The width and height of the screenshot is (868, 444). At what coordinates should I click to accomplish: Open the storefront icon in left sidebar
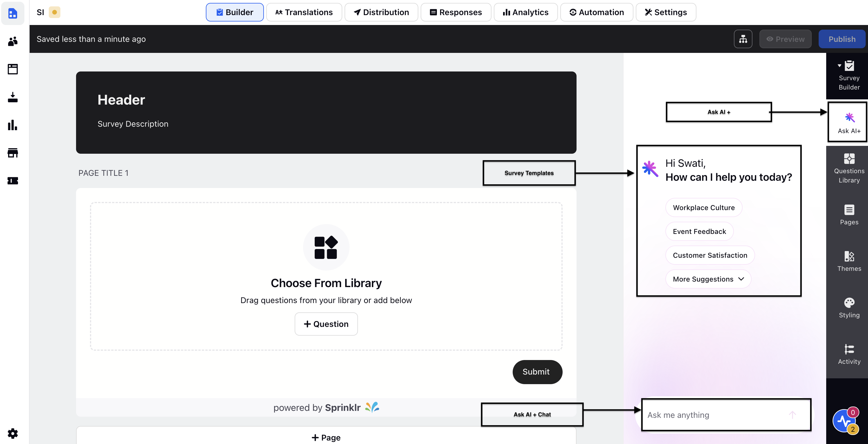(x=13, y=153)
